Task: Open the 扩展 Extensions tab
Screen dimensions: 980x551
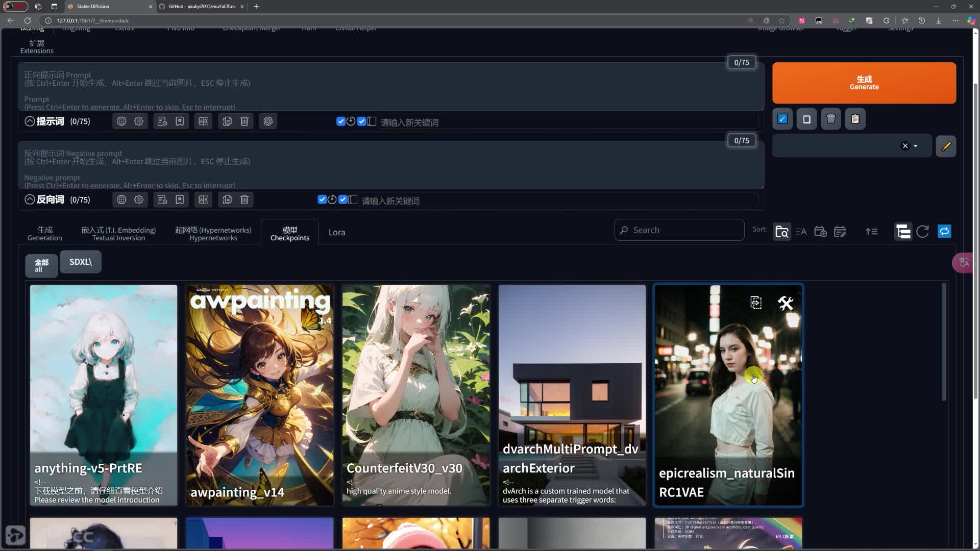Action: point(37,46)
